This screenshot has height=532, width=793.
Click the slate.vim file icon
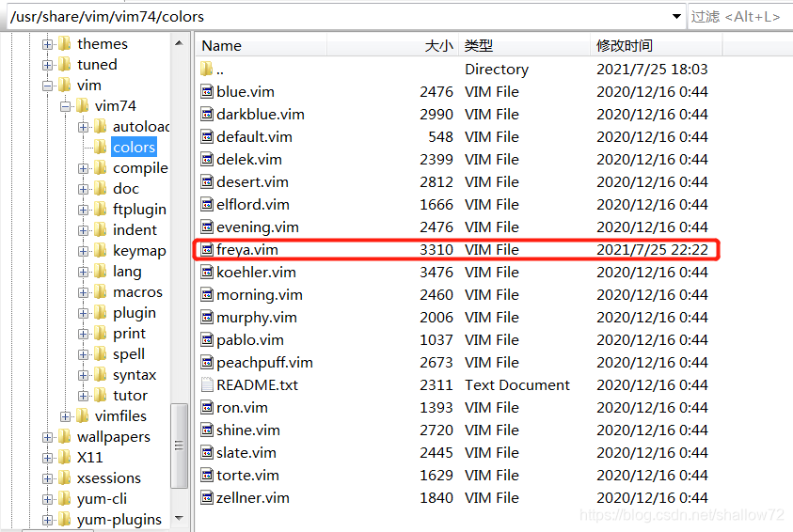tap(207, 453)
